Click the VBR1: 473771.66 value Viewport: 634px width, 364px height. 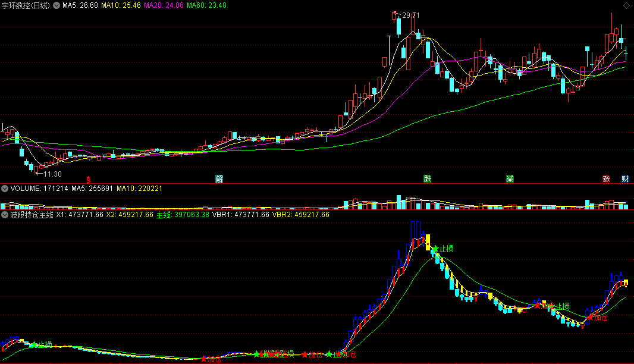(x=241, y=215)
